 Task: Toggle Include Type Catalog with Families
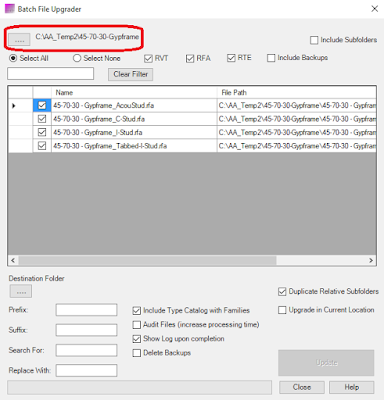[x=137, y=311]
